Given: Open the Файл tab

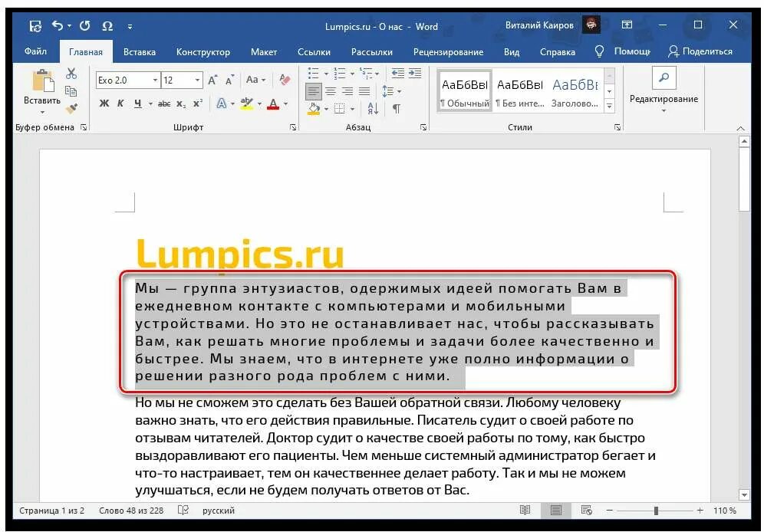Looking at the screenshot, I should [x=35, y=51].
